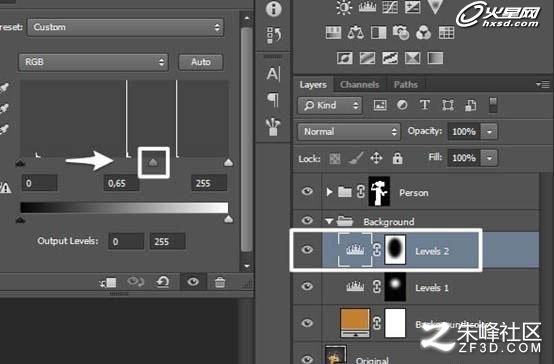Viewport: 554px width, 364px height.
Task: Lock all on the selected layer
Action: click(397, 158)
